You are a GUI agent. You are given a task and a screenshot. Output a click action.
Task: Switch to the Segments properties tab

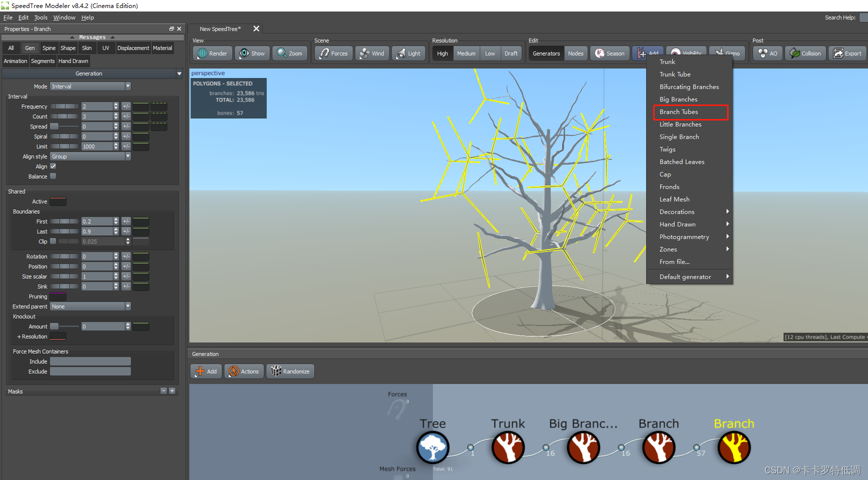point(42,61)
